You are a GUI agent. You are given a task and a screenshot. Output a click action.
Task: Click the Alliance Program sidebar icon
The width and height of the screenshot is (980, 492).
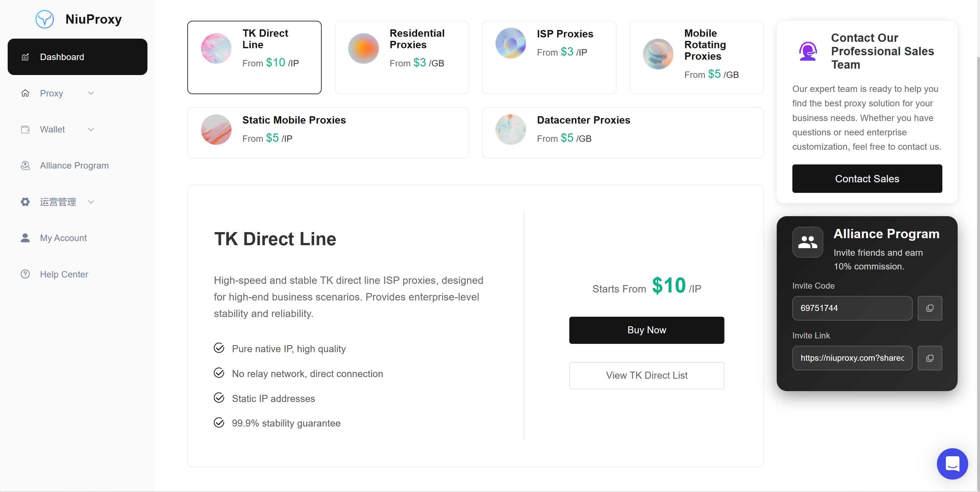pos(25,165)
